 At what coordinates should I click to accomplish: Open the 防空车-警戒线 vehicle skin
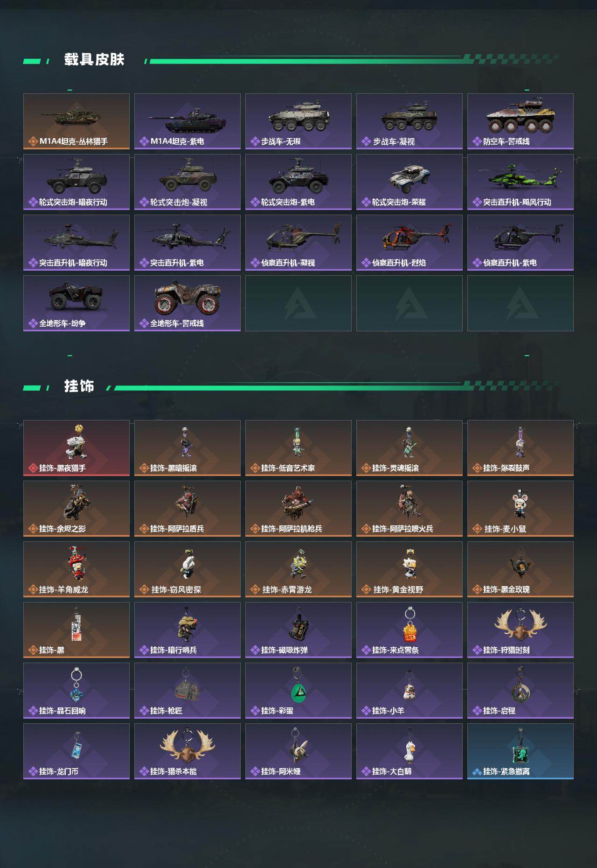(x=521, y=121)
